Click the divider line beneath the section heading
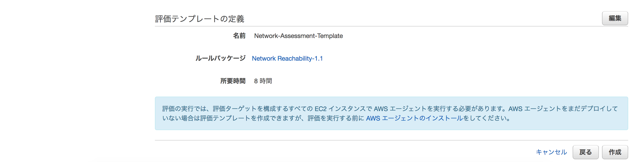 click(x=391, y=26)
